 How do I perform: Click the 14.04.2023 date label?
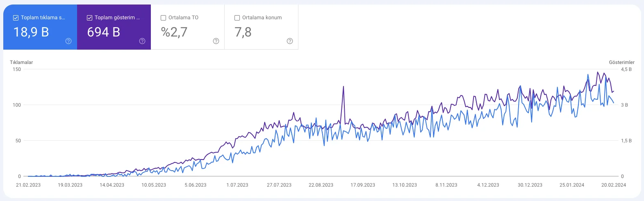pyautogui.click(x=112, y=185)
